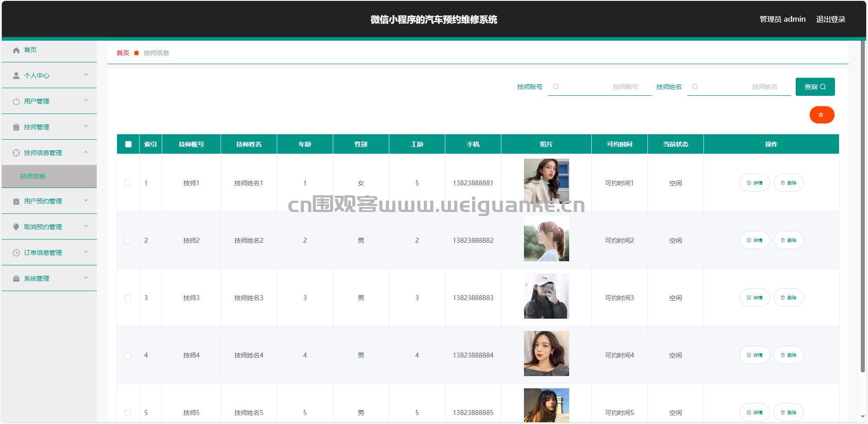
Task: Click the person icon beside 个人中心
Action: pos(16,75)
